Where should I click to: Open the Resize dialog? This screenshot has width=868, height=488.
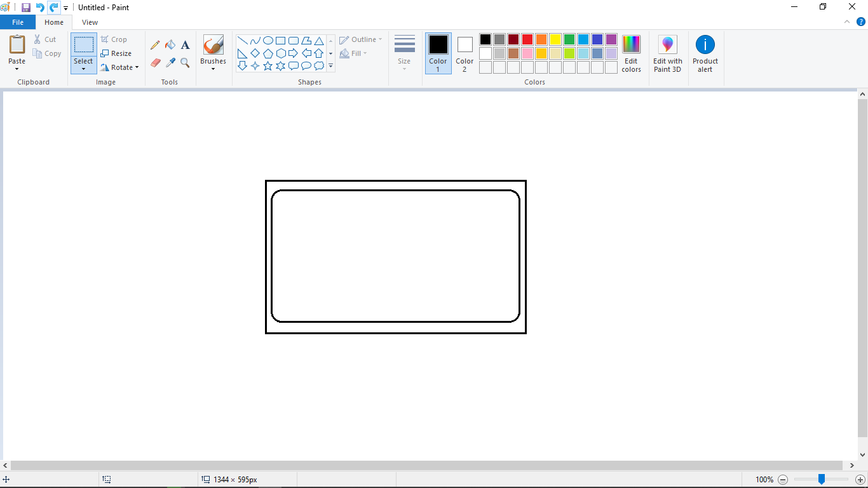116,53
